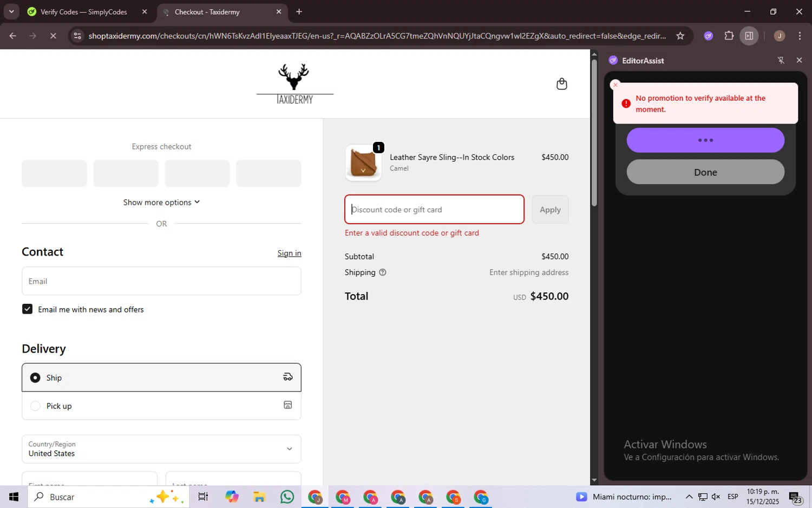Screen dimensions: 812x508
Task: Open the Windows Start menu
Action: [14, 497]
